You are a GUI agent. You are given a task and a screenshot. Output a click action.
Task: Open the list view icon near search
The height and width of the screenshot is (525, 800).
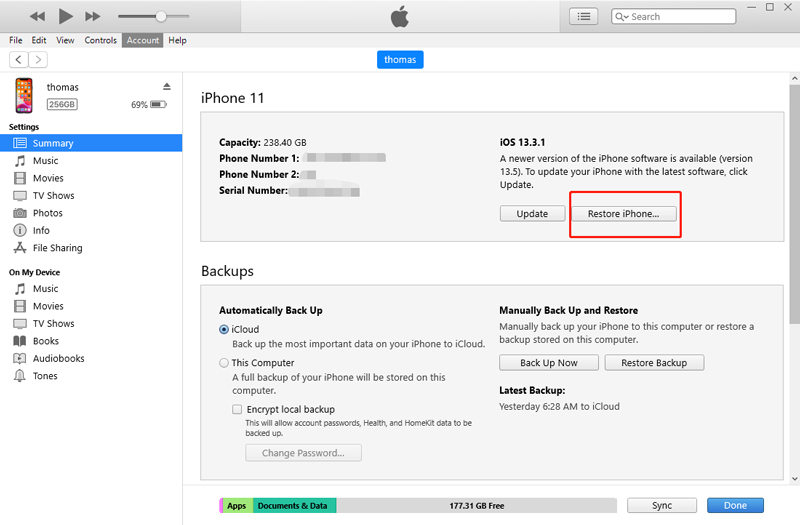click(x=583, y=16)
